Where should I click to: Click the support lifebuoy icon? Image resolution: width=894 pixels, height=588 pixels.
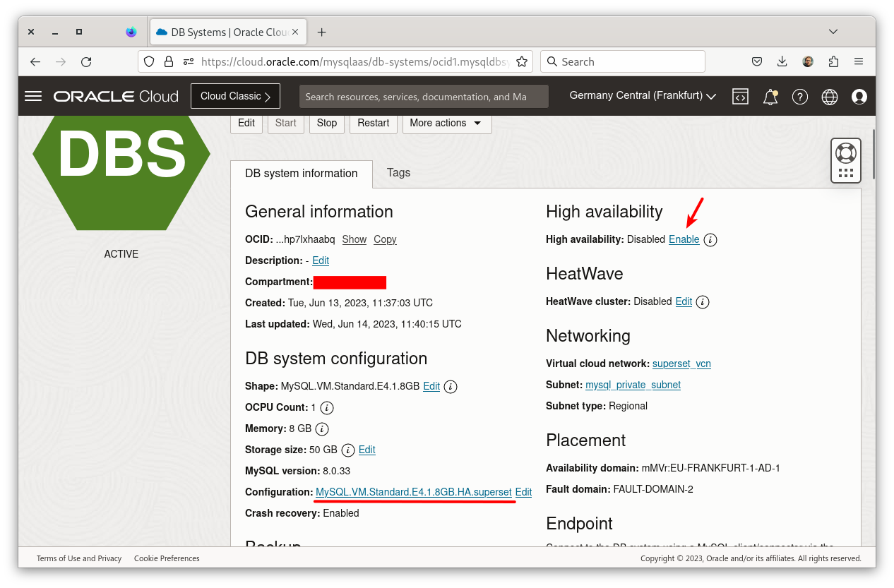845,152
